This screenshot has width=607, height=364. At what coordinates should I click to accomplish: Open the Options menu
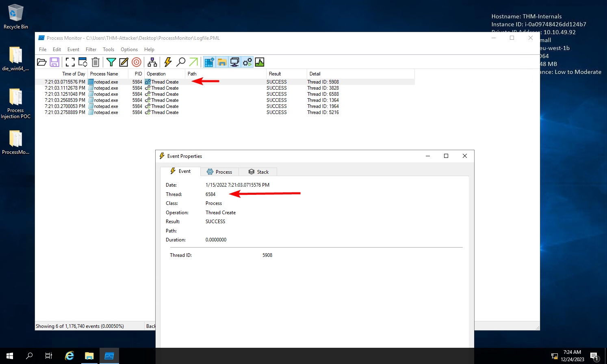point(129,50)
